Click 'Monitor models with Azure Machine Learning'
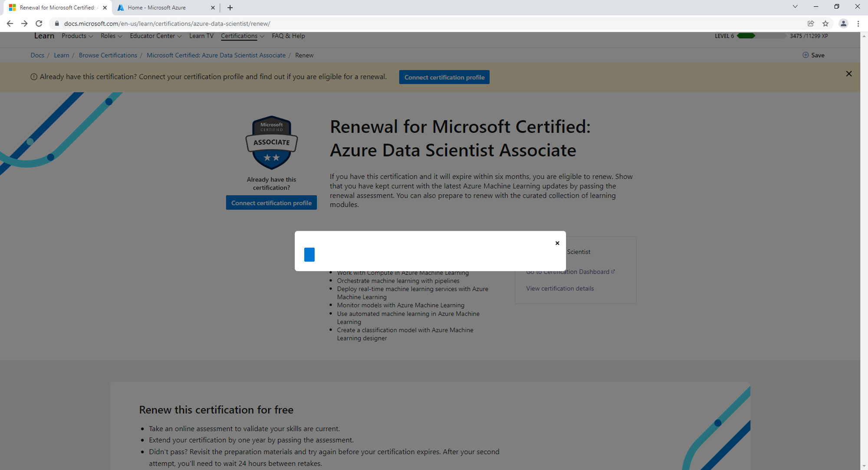 401,305
